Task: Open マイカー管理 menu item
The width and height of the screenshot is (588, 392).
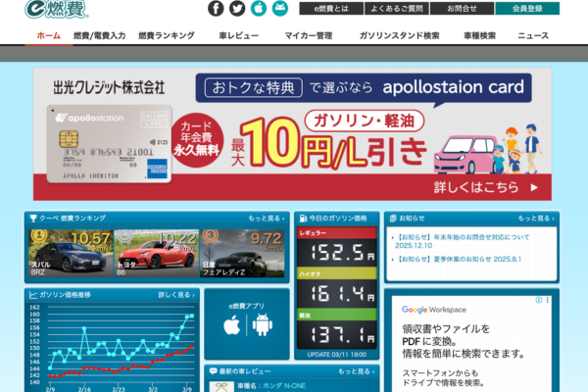Action: click(x=309, y=35)
